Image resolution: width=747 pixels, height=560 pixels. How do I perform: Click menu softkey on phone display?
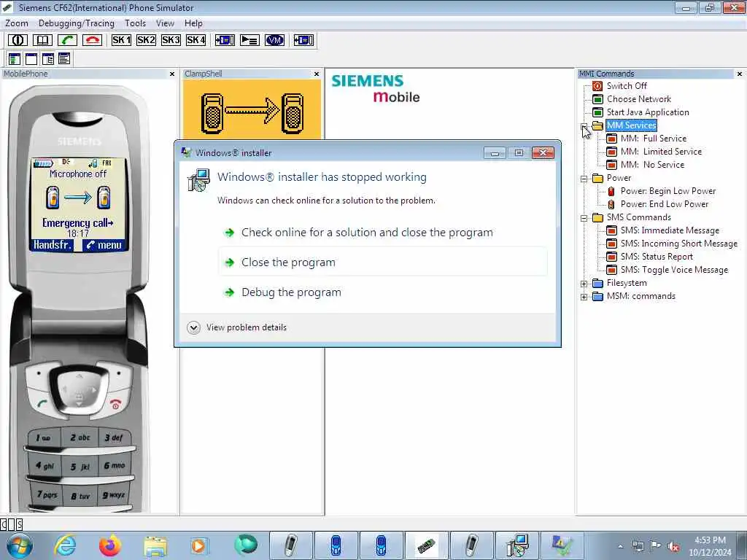pos(104,245)
